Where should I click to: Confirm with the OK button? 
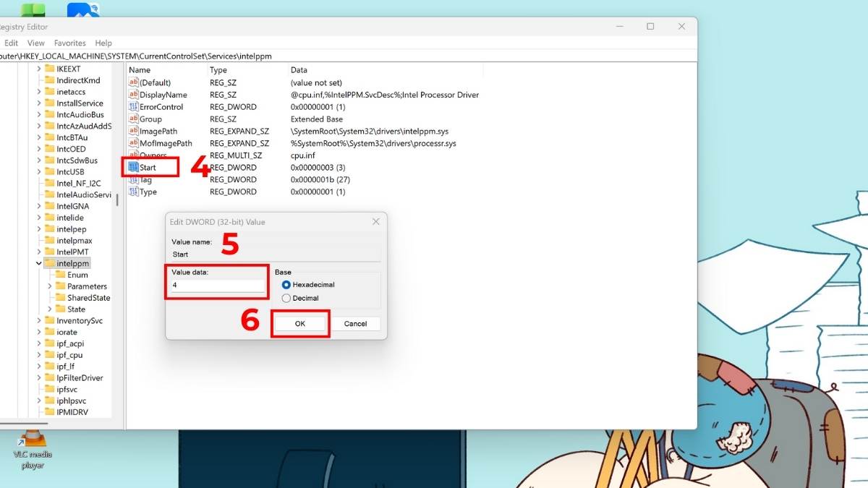[x=299, y=323]
